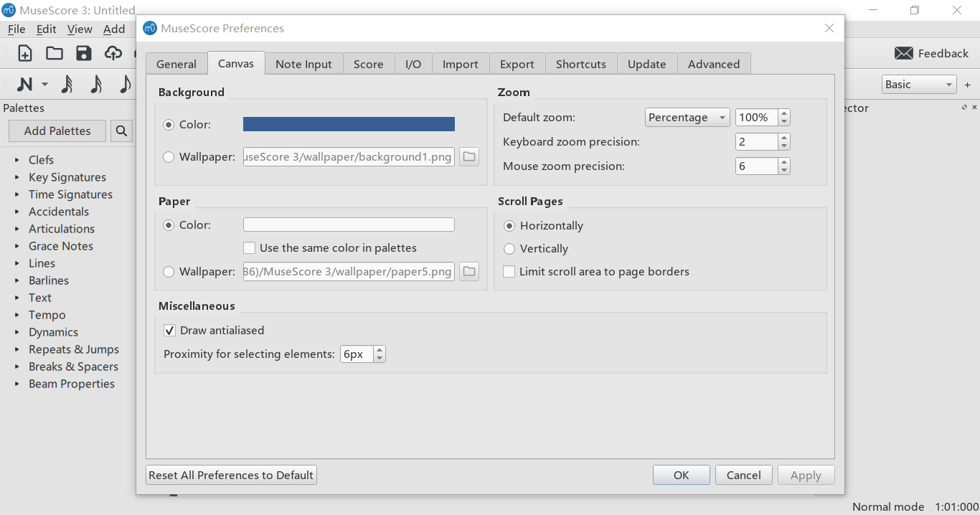Open the Basic workspace dropdown

pyautogui.click(x=918, y=85)
